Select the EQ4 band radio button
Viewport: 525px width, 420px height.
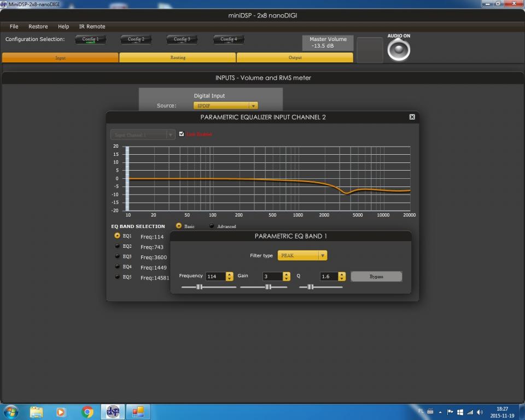[117, 266]
